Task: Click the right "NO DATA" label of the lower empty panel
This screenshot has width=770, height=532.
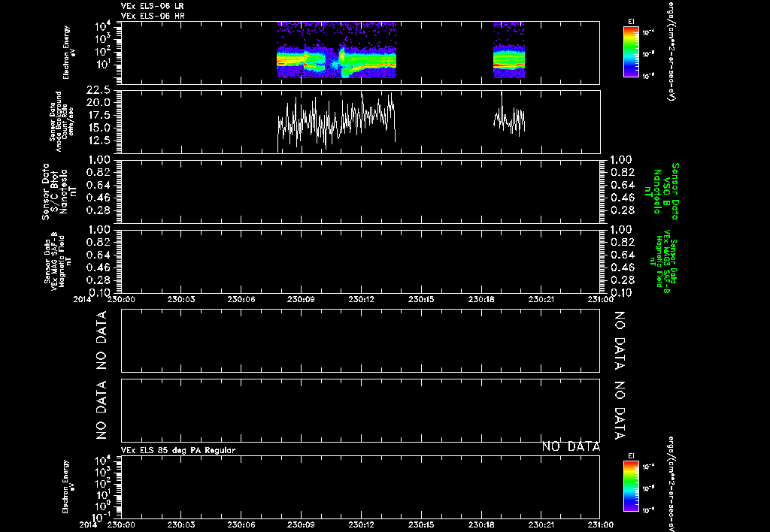Action: click(620, 410)
